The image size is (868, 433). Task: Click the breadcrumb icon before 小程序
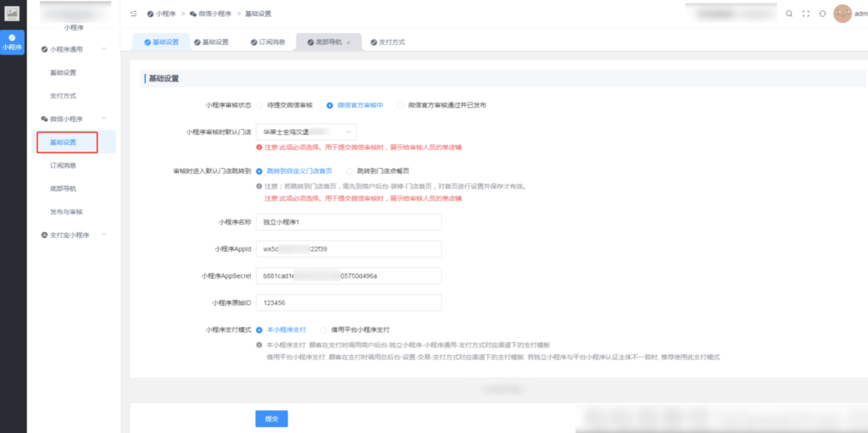pyautogui.click(x=151, y=14)
